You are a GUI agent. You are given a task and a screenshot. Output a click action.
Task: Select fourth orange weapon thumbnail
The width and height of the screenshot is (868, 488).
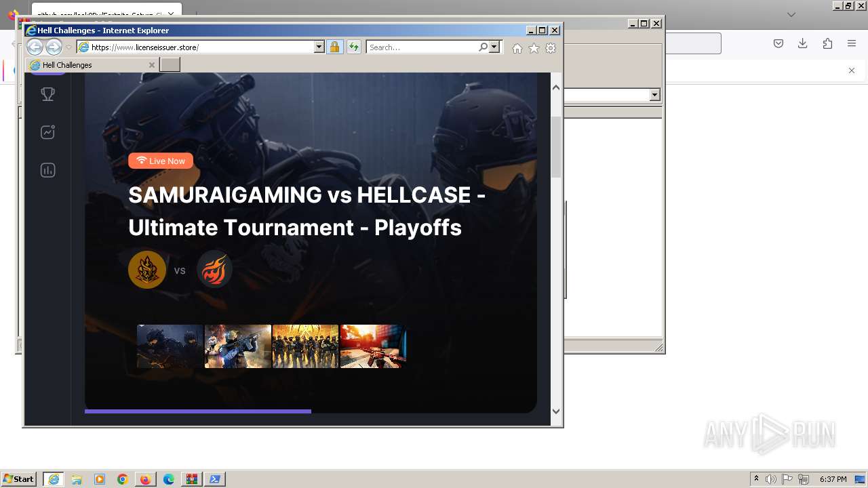(373, 346)
